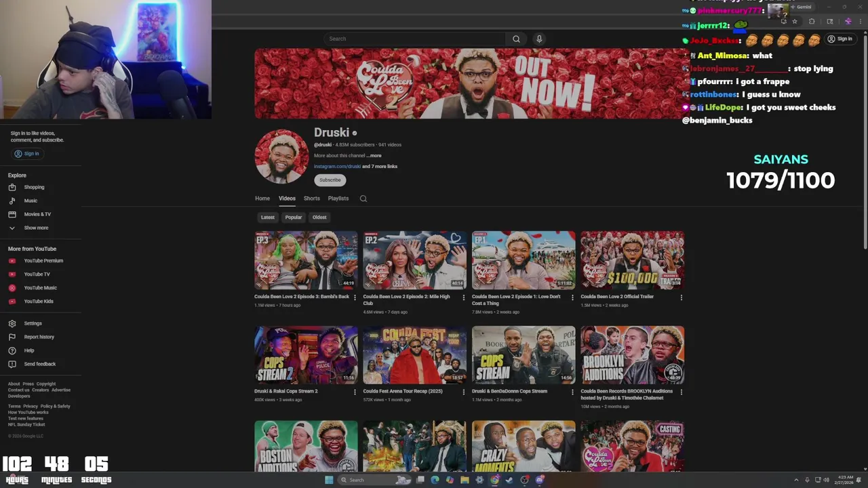The width and height of the screenshot is (868, 488).
Task: Open Coulda Fest Arena Tour Recap thumbnail
Action: tap(414, 355)
